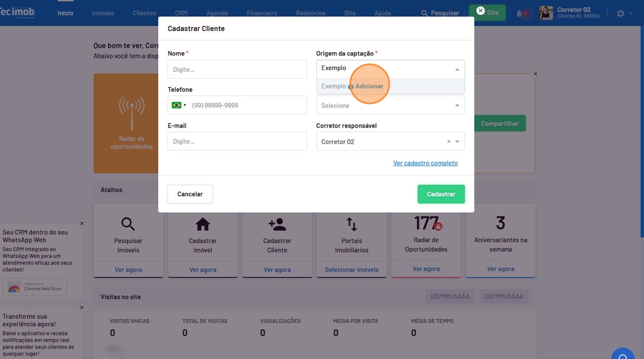This screenshot has height=359, width=644.
Task: Expand the Corretor responsável dropdown
Action: (x=458, y=142)
